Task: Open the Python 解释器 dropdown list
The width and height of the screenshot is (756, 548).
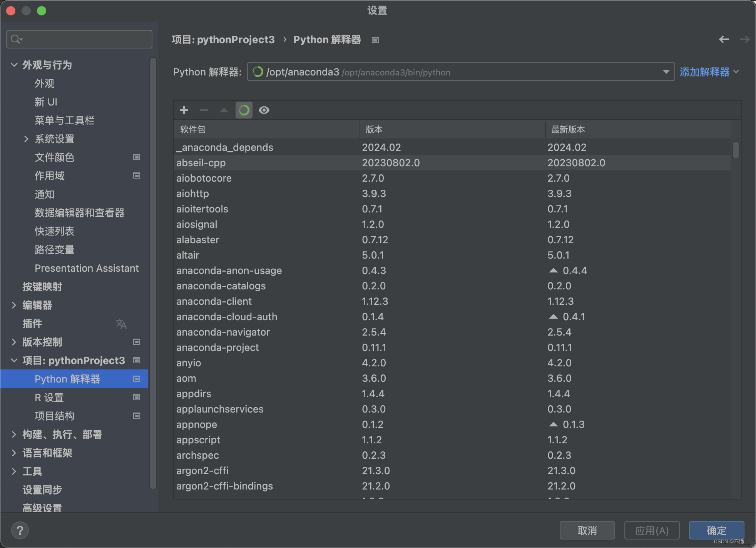Action: pyautogui.click(x=666, y=72)
